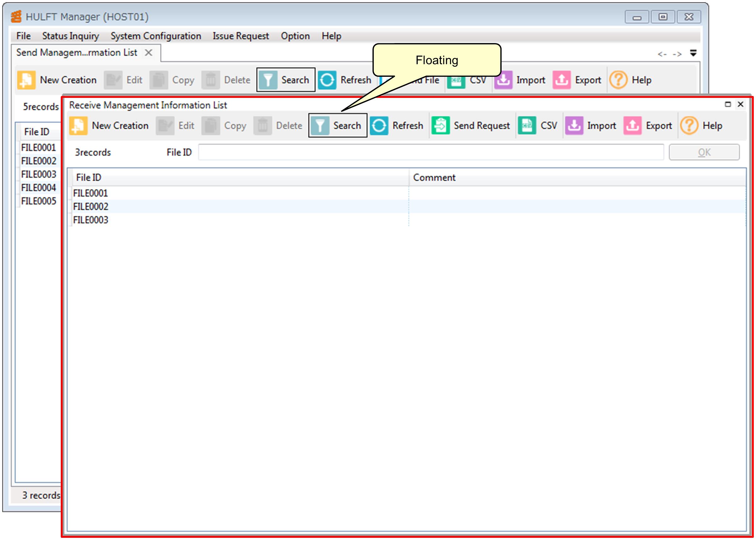
Task: Click New Creation icon in floating window
Action: [x=78, y=126]
